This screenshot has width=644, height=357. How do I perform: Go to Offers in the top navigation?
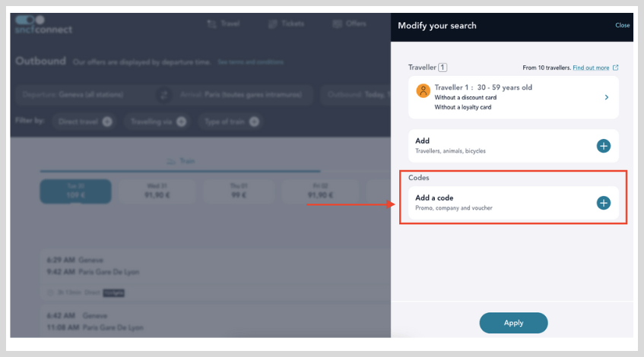349,24
